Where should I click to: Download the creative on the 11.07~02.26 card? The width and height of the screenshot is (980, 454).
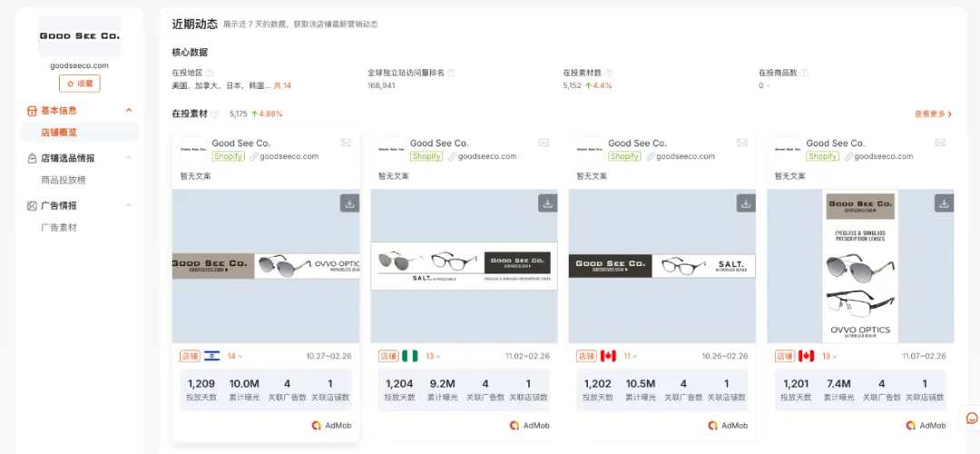[x=944, y=203]
